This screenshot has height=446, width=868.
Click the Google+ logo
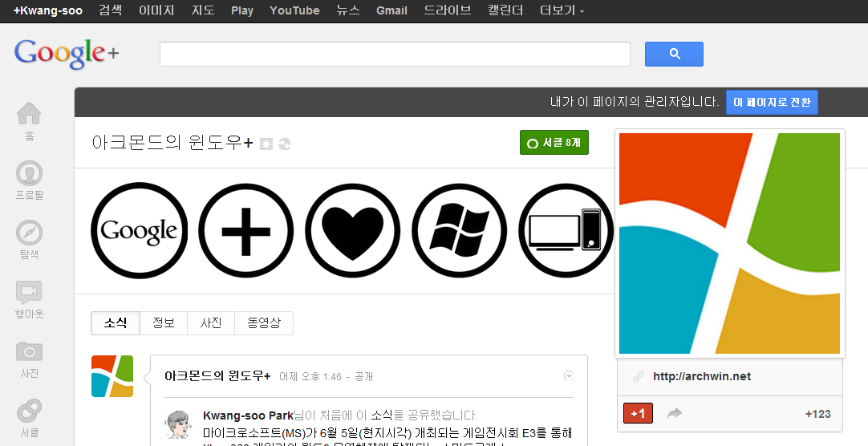click(67, 54)
